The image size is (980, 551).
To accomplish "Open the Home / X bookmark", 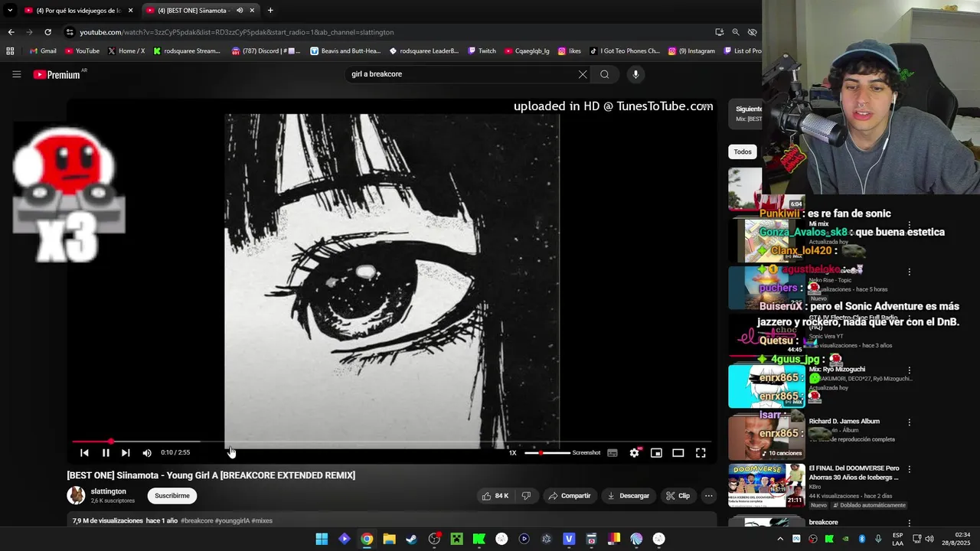I will (x=126, y=51).
